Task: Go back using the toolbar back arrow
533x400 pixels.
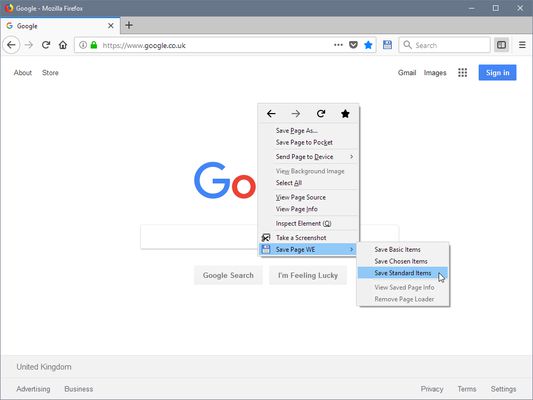Action: (x=11, y=45)
